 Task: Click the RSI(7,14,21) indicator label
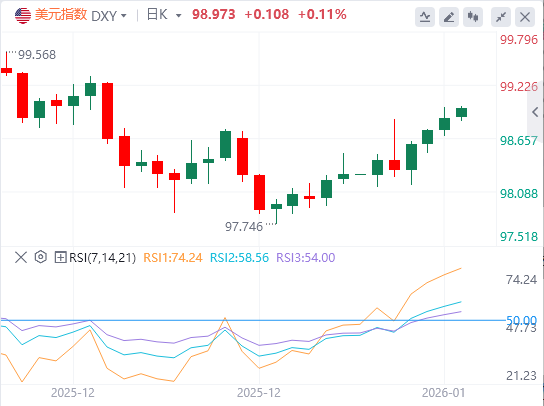tap(102, 258)
